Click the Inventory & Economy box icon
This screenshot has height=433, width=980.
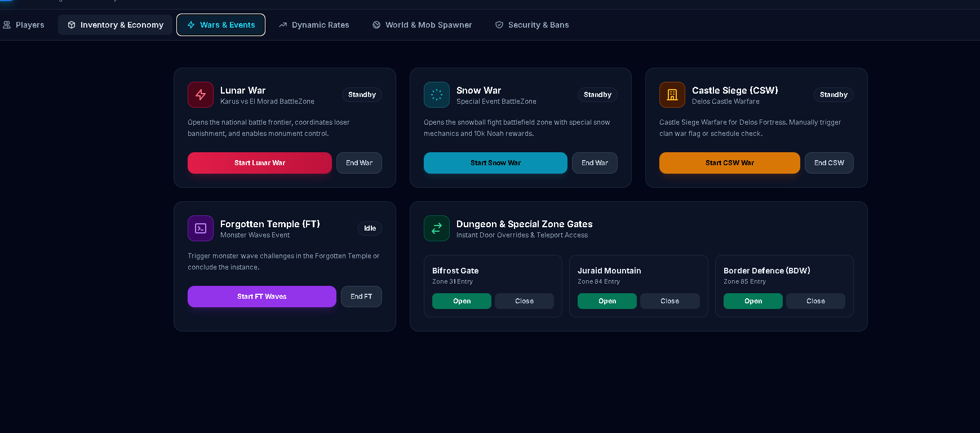[x=72, y=25]
